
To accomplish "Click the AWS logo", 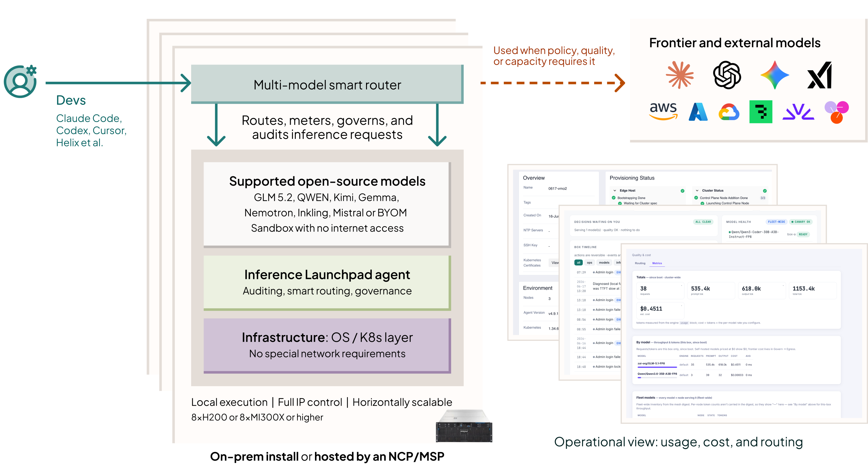I will click(x=663, y=111).
